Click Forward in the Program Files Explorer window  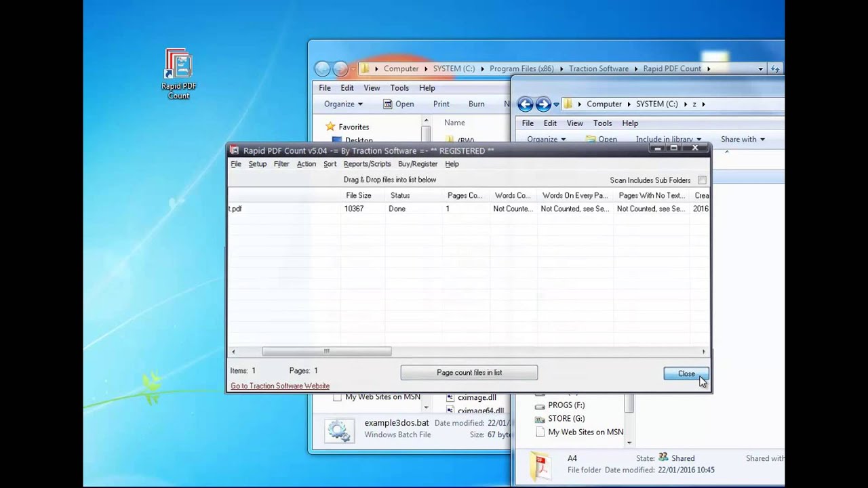point(340,68)
